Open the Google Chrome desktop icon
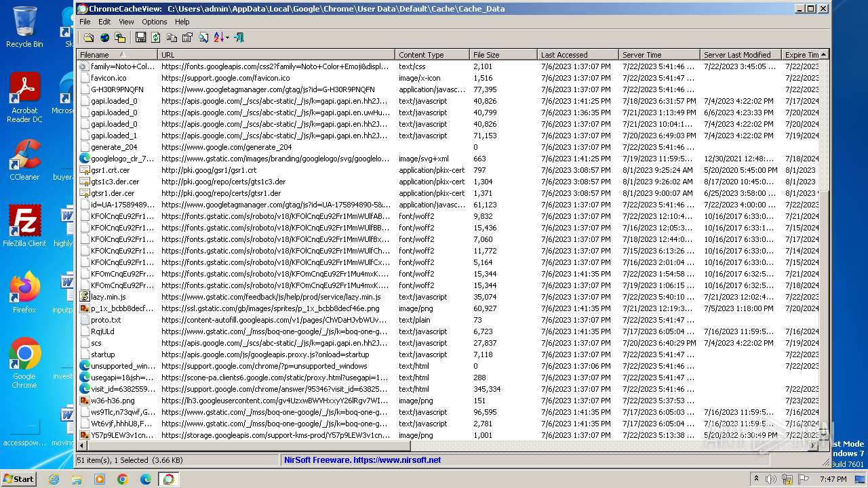This screenshot has width=868, height=488. (24, 363)
